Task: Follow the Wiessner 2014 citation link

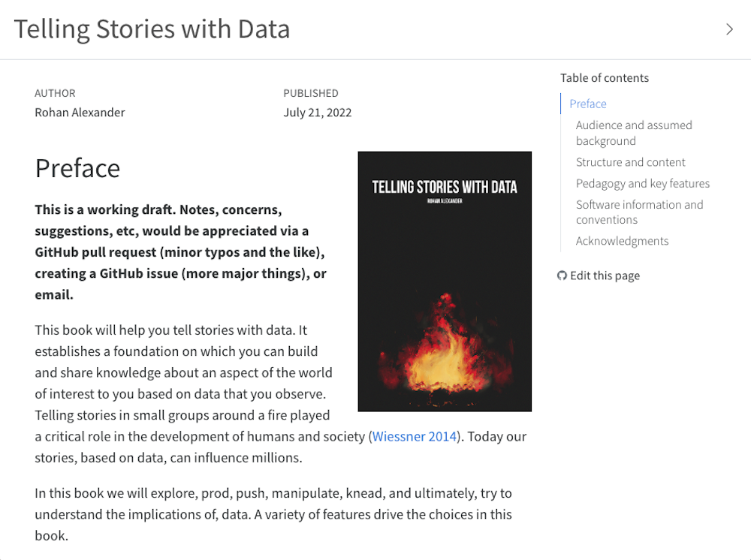Action: pyautogui.click(x=415, y=436)
